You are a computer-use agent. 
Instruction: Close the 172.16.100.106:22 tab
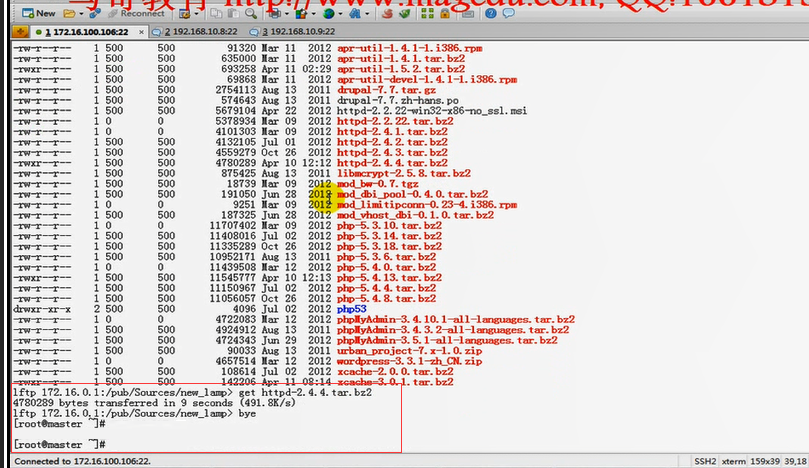(141, 32)
